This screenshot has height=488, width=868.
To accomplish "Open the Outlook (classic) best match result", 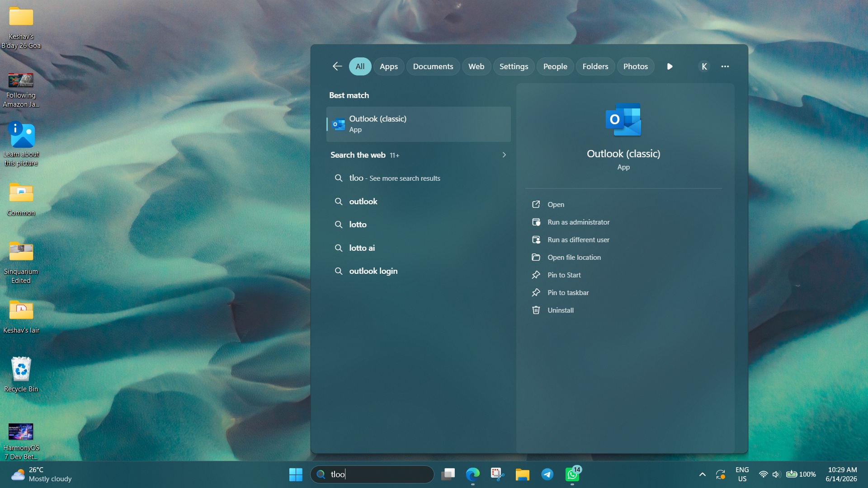I will [419, 124].
